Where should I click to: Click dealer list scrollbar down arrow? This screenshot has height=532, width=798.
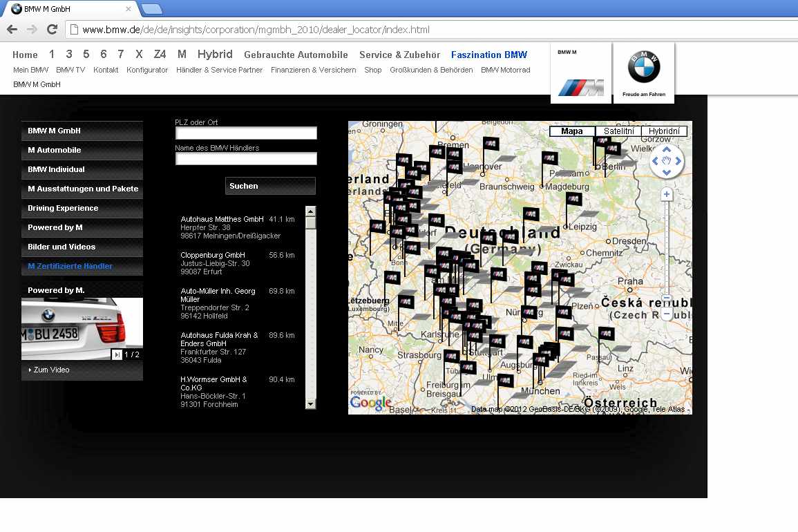[x=310, y=403]
